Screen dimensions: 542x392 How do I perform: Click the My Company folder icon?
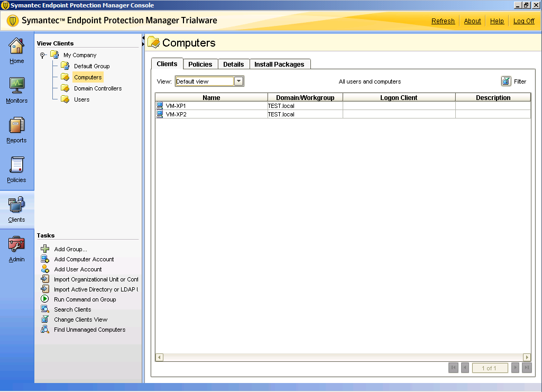(x=54, y=54)
